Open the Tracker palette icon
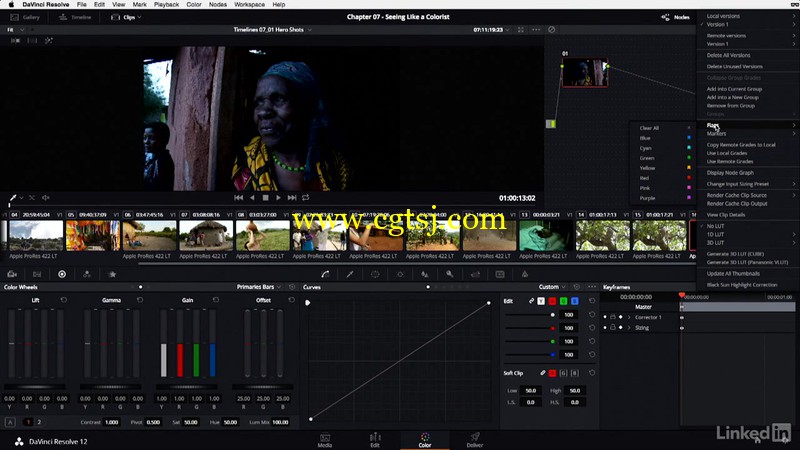The width and height of the screenshot is (800, 450). click(x=400, y=274)
